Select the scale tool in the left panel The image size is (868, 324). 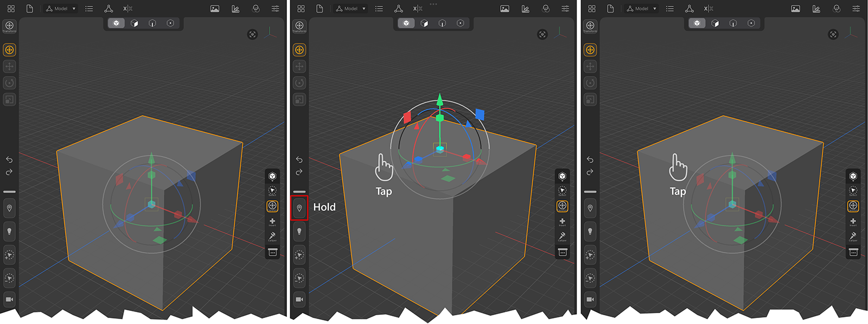click(x=9, y=99)
